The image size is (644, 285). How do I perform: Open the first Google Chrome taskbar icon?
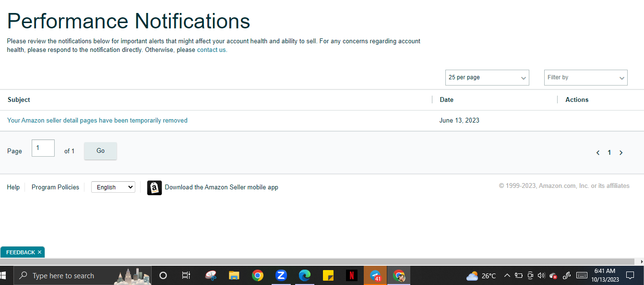pos(258,275)
